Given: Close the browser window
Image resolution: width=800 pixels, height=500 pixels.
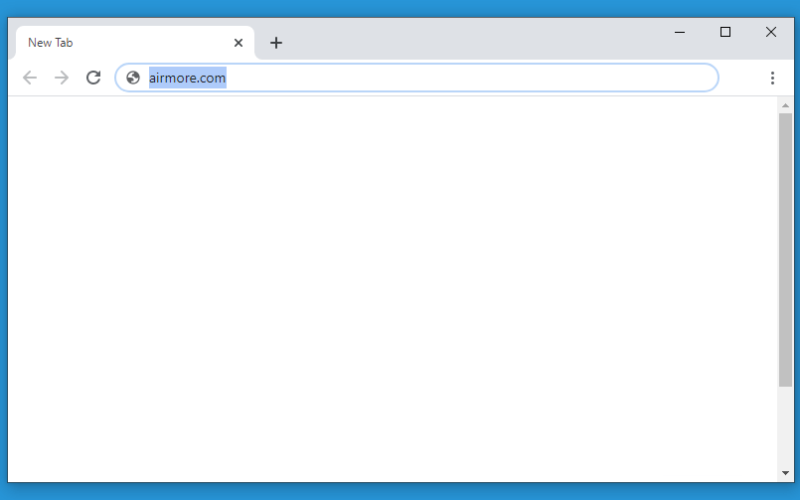Looking at the screenshot, I should click(x=771, y=32).
